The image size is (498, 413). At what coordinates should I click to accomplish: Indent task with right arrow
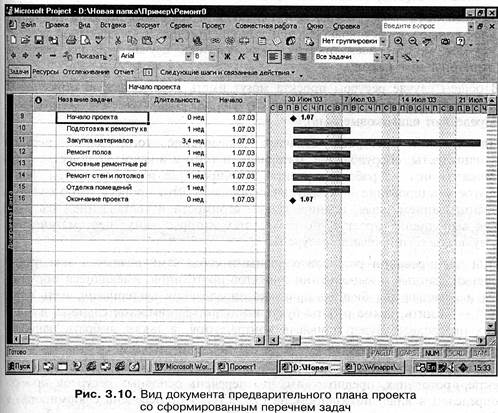point(26,56)
